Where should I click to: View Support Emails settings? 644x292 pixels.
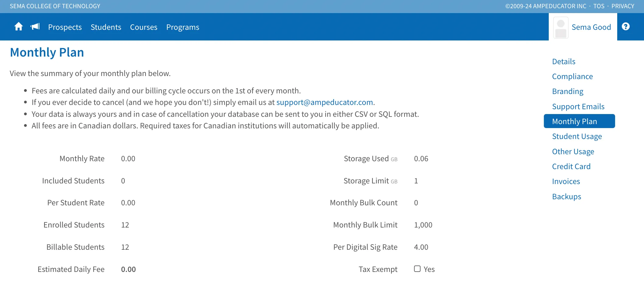(x=578, y=106)
